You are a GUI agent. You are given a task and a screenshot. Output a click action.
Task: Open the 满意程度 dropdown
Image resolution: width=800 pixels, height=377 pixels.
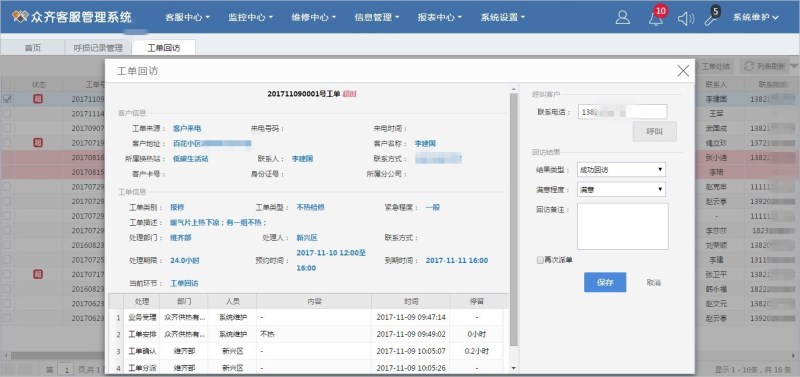(621, 190)
